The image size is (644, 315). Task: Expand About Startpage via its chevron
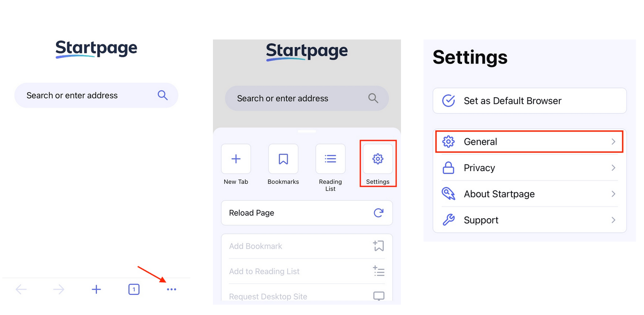(613, 194)
